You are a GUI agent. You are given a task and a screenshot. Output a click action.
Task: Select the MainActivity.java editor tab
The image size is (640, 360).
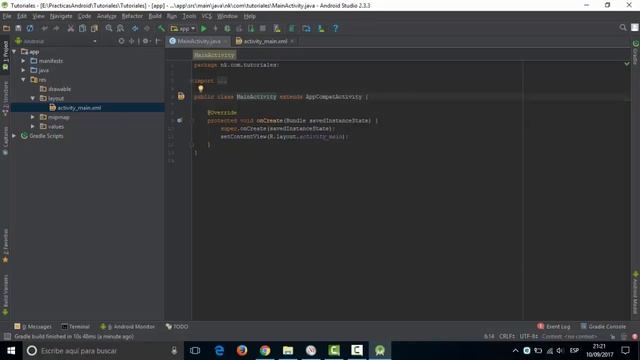(x=198, y=41)
